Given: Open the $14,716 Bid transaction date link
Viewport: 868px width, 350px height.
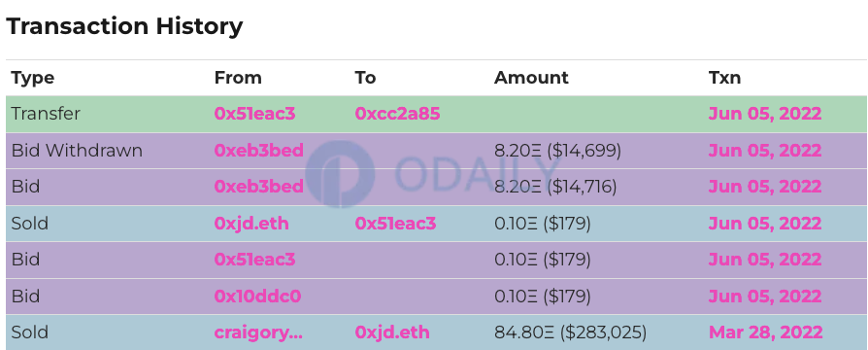Looking at the screenshot, I should (765, 187).
